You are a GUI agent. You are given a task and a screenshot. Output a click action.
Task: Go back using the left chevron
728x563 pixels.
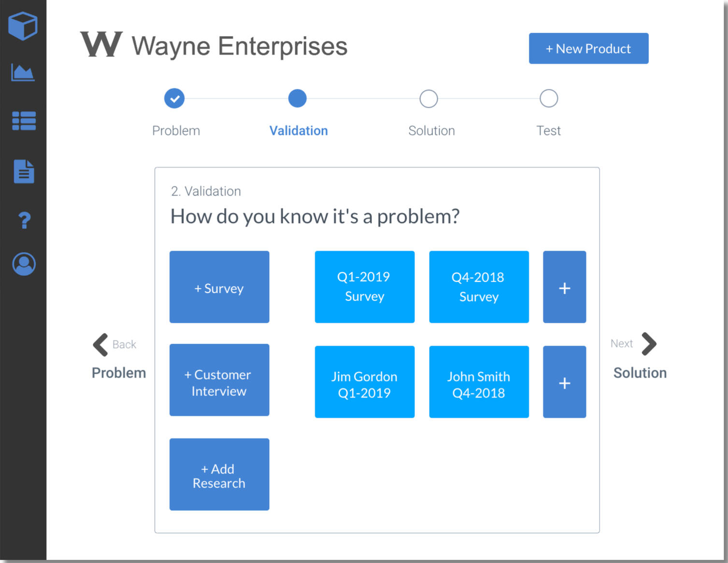click(100, 345)
